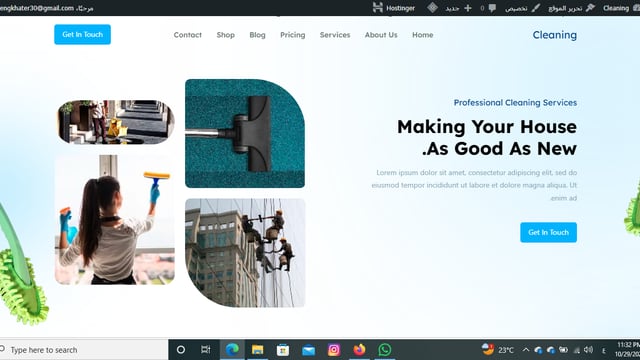Screen dimensions: 640x360
Task: Click the Lorem ipsum paragraph text
Action: pos(474,185)
